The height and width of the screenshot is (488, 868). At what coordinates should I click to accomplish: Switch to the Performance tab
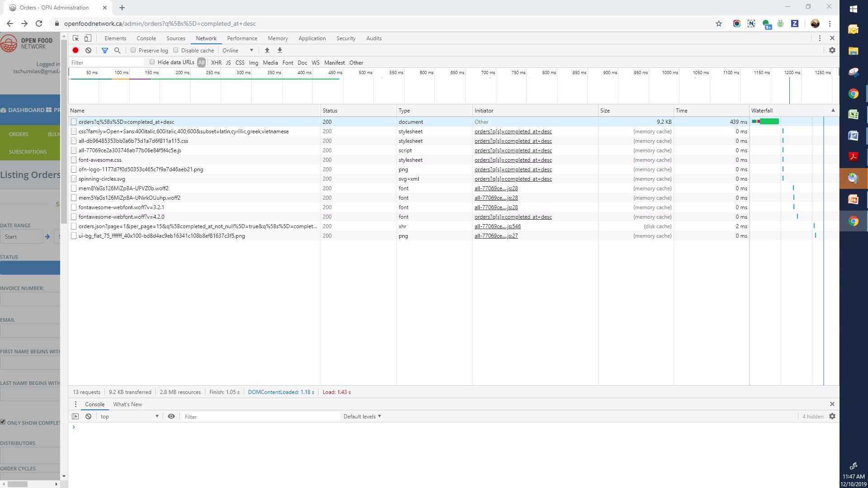pos(242,38)
